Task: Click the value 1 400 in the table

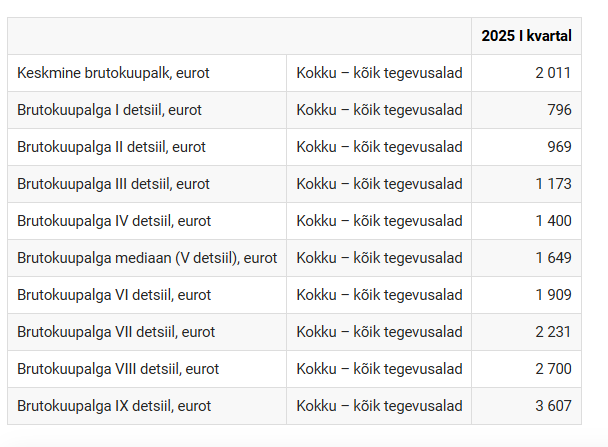Action: (x=553, y=221)
